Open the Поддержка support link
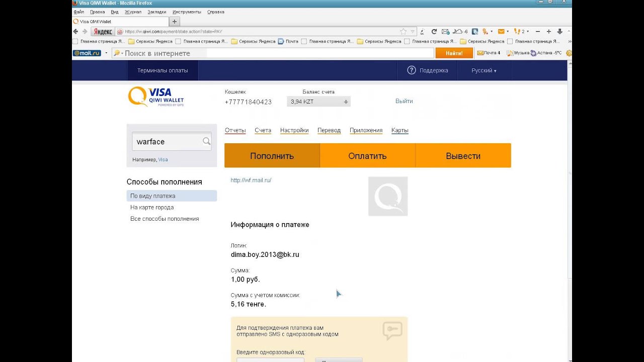 [x=427, y=70]
